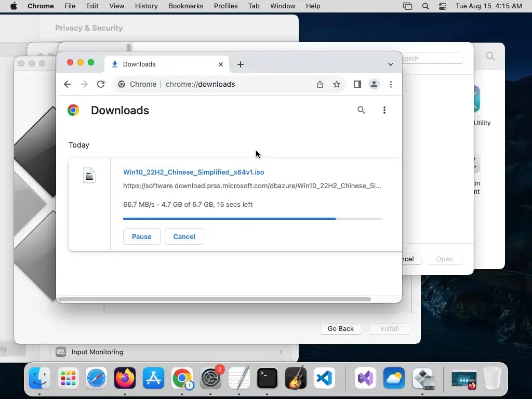This screenshot has width=532, height=399.
Task: Click the download source URL text
Action: tap(252, 185)
